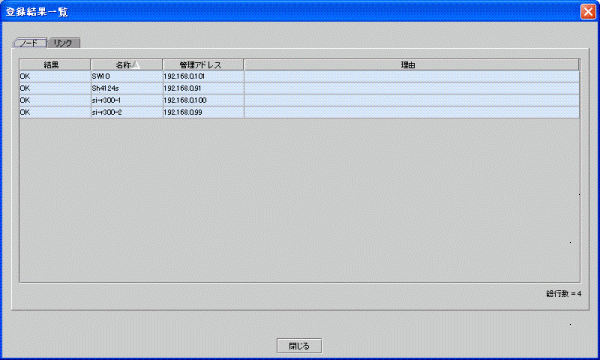Image resolution: width=600 pixels, height=360 pixels.
Task: Switch to the リンク tab
Action: pos(64,43)
